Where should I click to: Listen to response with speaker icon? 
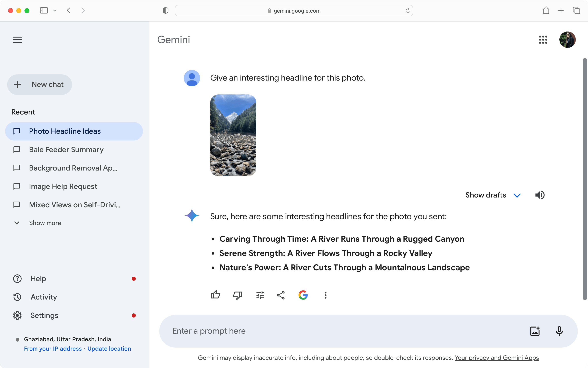tap(540, 195)
